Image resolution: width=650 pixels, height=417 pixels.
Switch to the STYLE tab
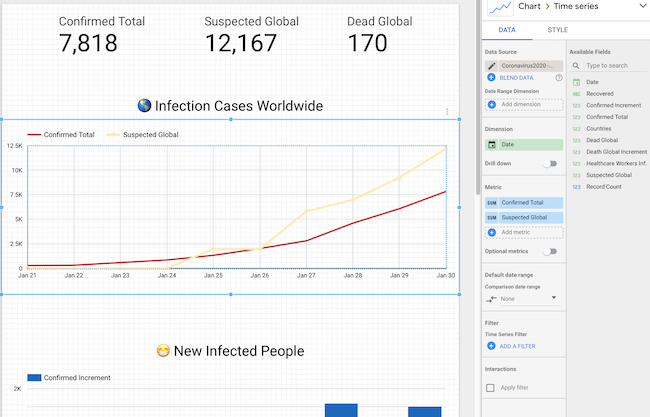click(558, 30)
